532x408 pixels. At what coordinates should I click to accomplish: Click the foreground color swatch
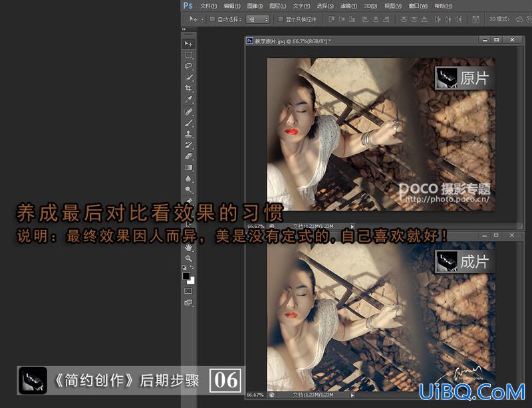coord(186,276)
